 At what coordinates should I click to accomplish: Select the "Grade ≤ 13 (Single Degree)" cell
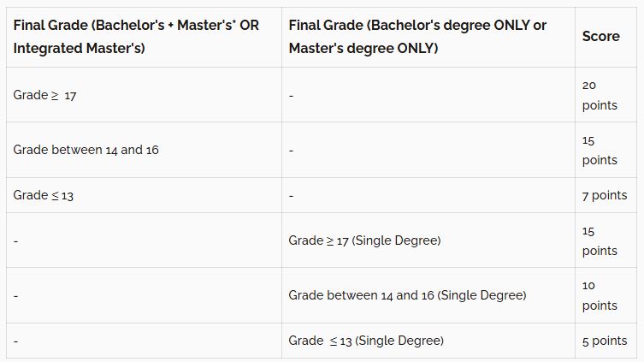coord(366,341)
